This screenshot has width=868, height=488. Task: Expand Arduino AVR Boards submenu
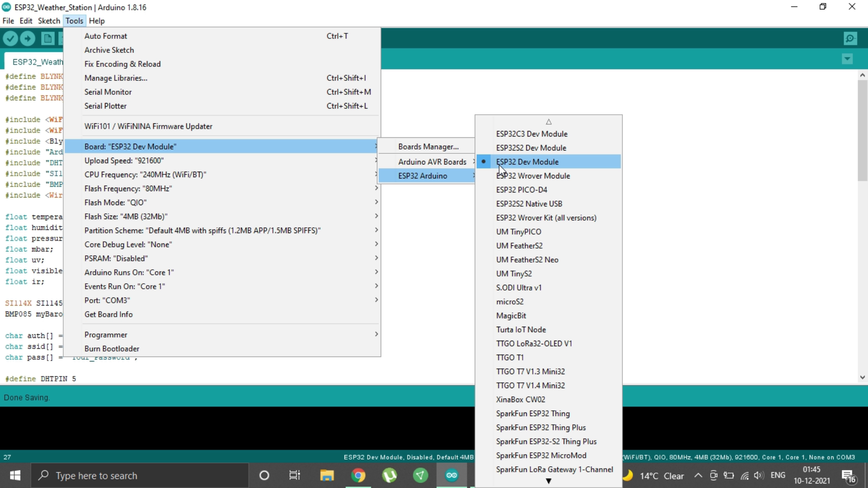[427, 162]
